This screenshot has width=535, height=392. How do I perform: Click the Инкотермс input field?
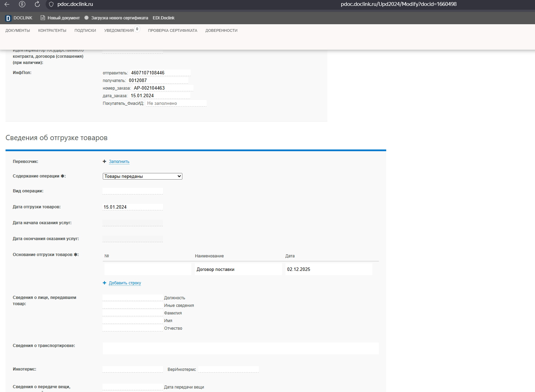pos(133,369)
